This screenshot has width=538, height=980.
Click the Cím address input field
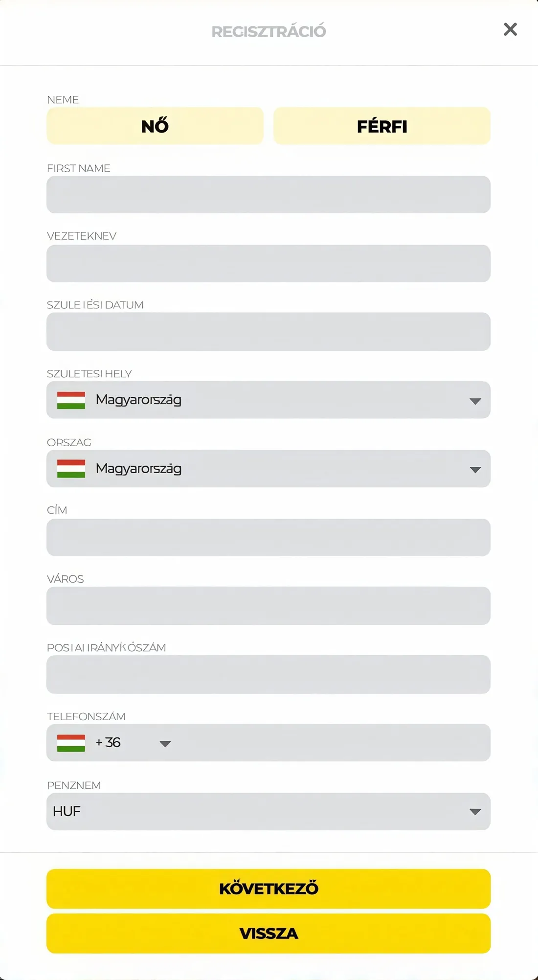point(268,537)
